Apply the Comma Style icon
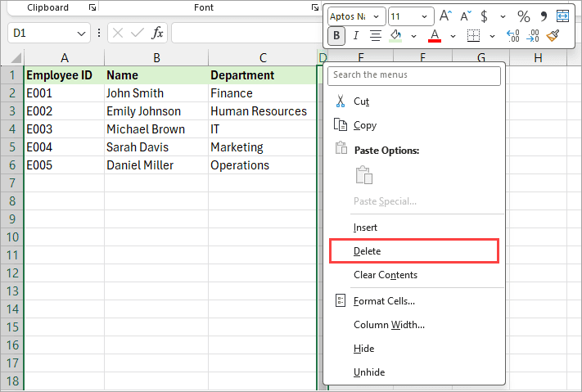 pyautogui.click(x=544, y=16)
